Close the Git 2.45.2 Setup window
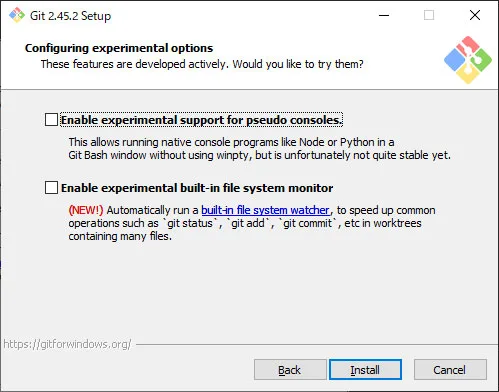Viewport: 499px width, 392px height. click(475, 15)
